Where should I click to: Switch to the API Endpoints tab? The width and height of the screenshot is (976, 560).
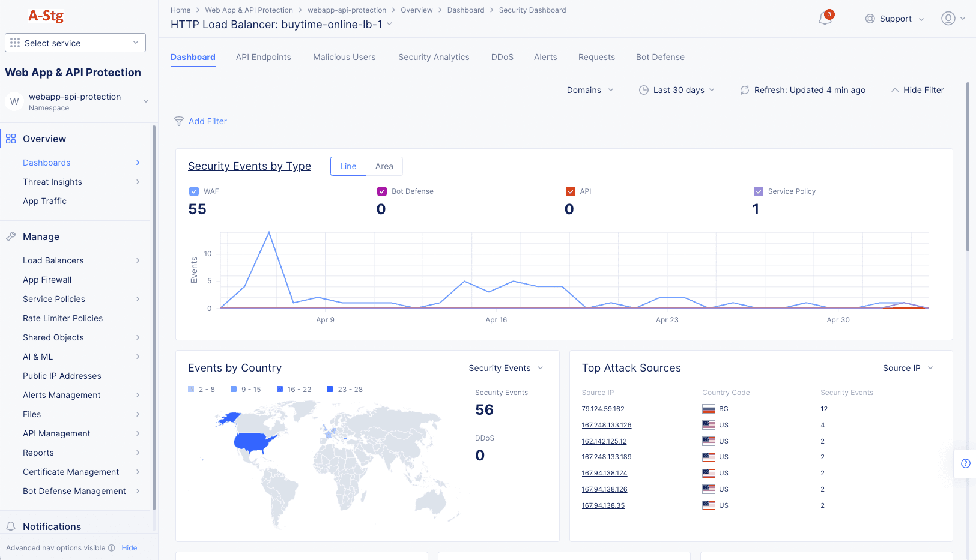[x=263, y=57]
